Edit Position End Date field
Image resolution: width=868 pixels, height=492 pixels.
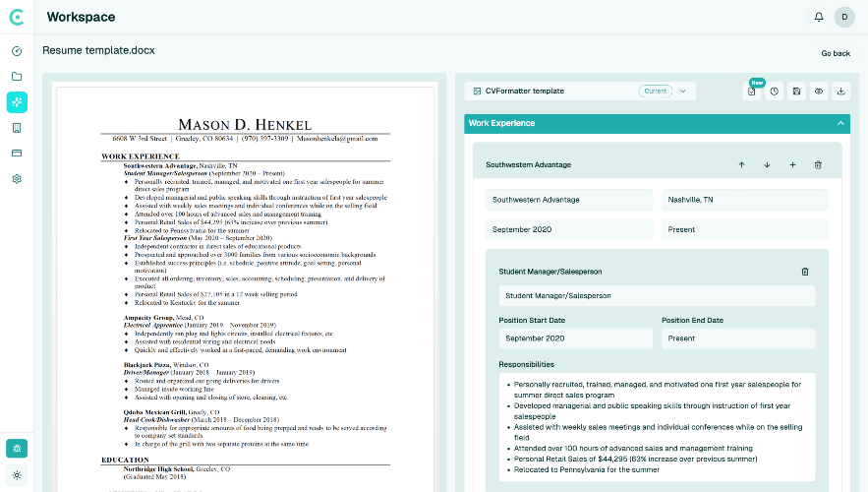(738, 338)
